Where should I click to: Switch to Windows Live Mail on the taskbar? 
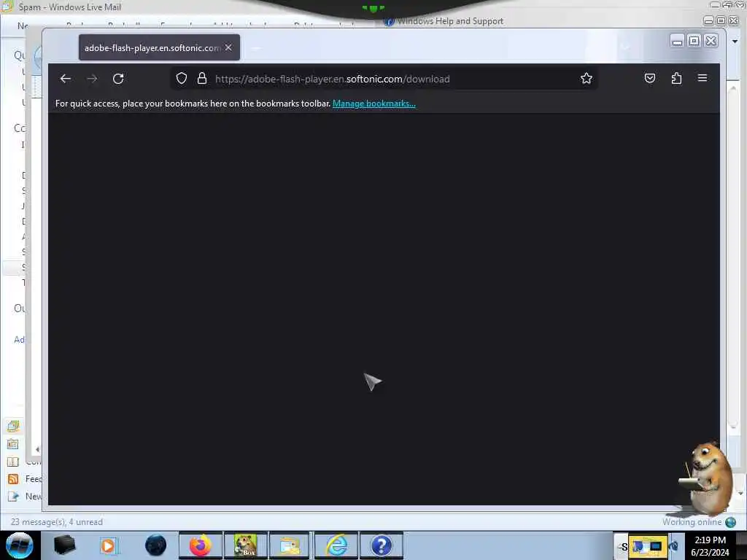pyautogui.click(x=290, y=545)
